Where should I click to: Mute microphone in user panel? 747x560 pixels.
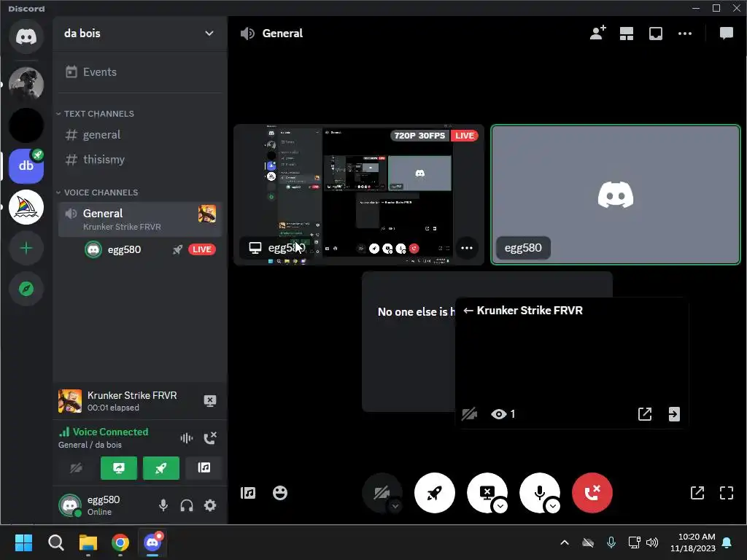pos(163,505)
